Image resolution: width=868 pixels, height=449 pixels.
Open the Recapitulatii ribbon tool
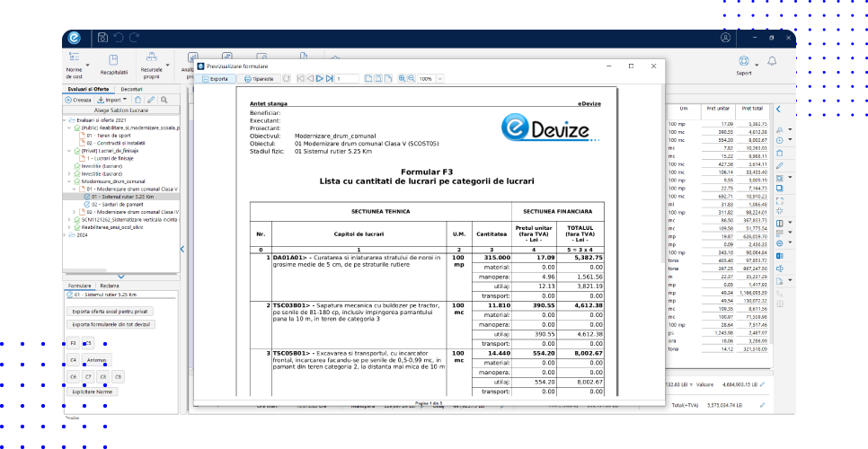point(113,66)
